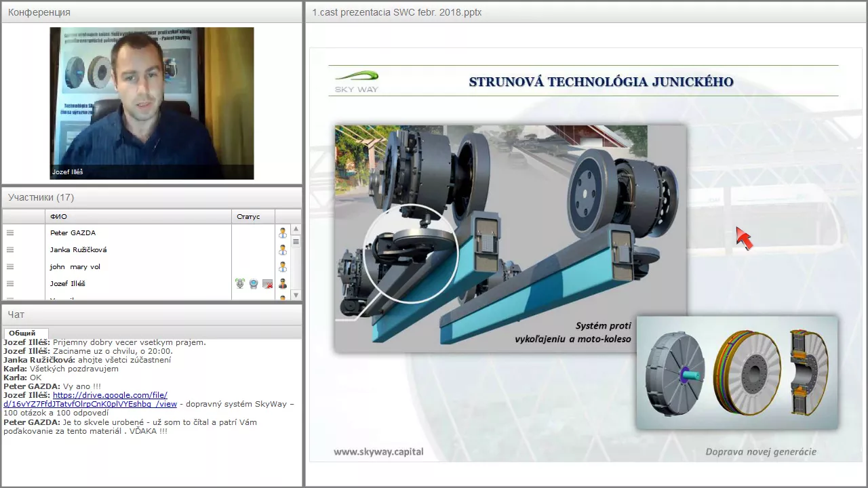Click the www.skyway.capital text on slide
This screenshot has width=868, height=488.
tap(378, 452)
